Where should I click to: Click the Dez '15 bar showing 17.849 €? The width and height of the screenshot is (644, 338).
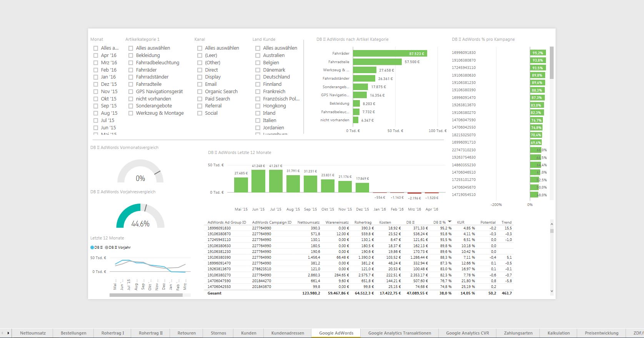click(362, 187)
